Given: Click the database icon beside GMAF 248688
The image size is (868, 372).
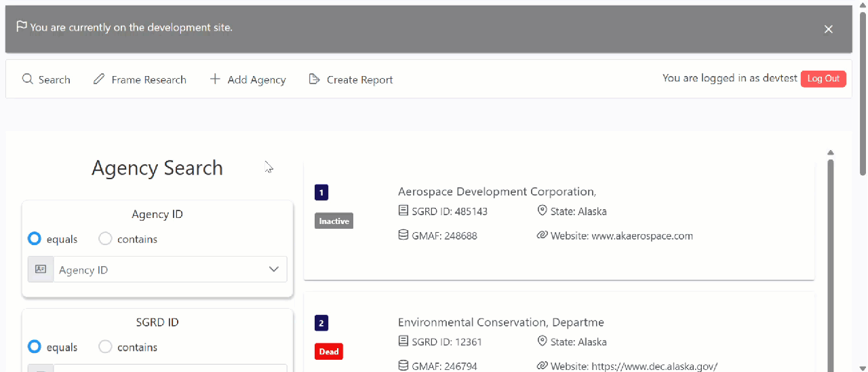Looking at the screenshot, I should 403,235.
